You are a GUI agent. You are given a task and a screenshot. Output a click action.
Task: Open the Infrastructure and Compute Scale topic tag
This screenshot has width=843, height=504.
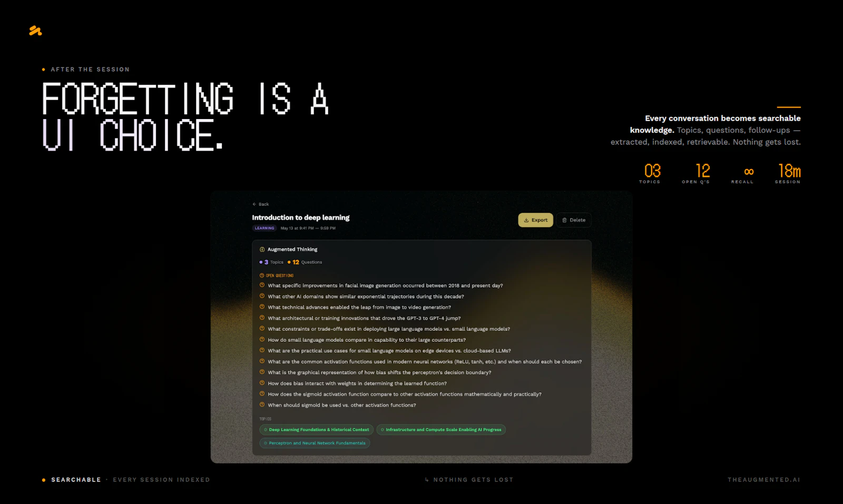(441, 430)
